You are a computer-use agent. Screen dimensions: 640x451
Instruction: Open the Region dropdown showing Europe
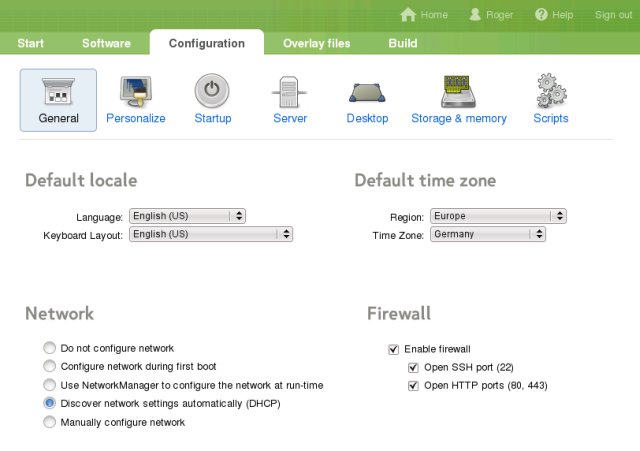498,216
